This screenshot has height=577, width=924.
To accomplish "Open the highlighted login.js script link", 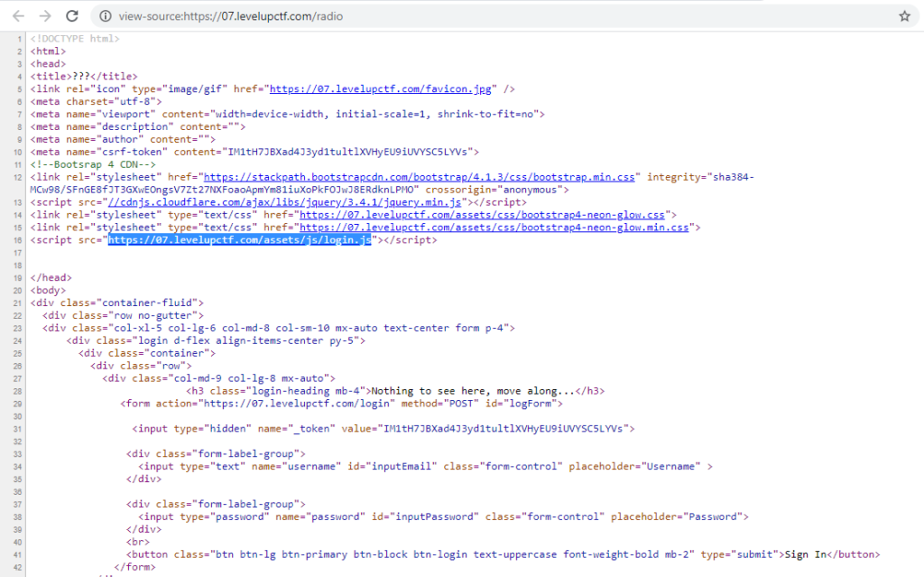I will click(x=240, y=240).
